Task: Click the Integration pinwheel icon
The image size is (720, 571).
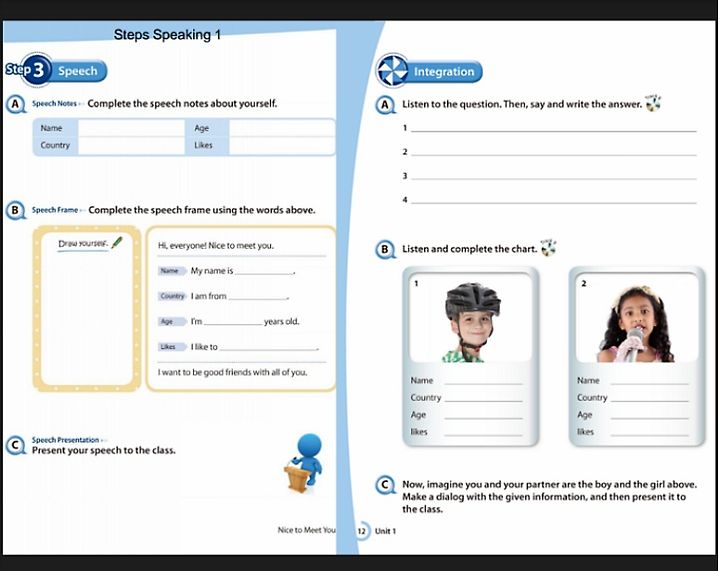Action: 392,71
